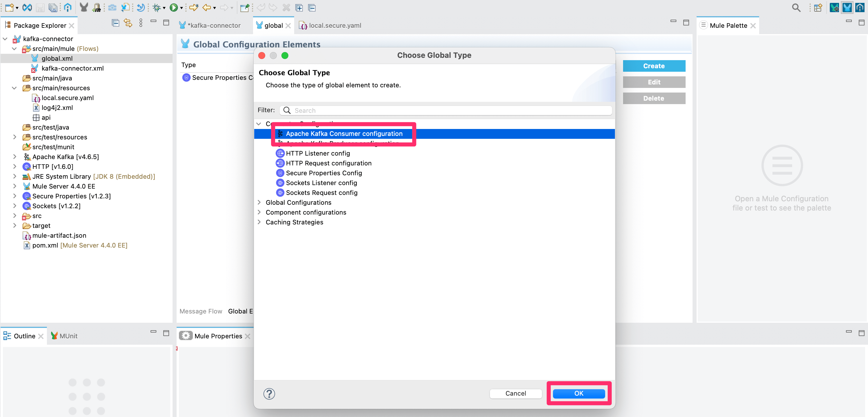868x417 pixels.
Task: Run the Mule application using the green play icon
Action: [173, 8]
